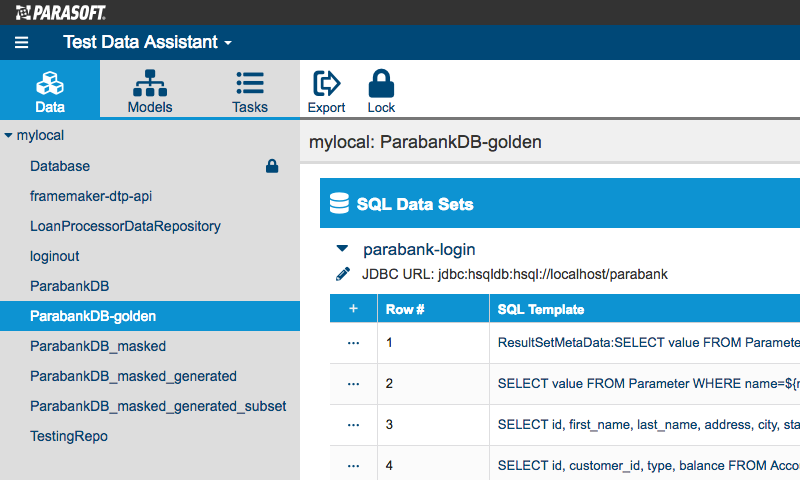This screenshot has height=480, width=800.
Task: Click the JDBC URL text
Action: pyautogui.click(x=515, y=274)
